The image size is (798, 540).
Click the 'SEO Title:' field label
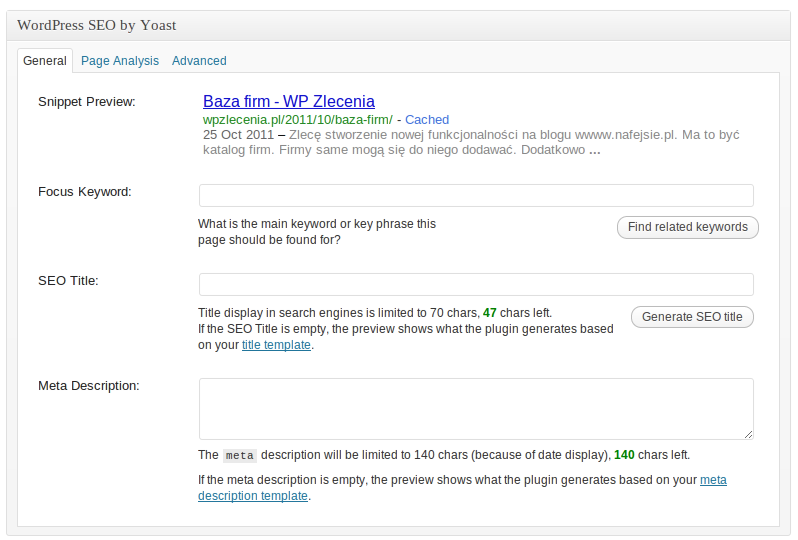[x=68, y=280]
